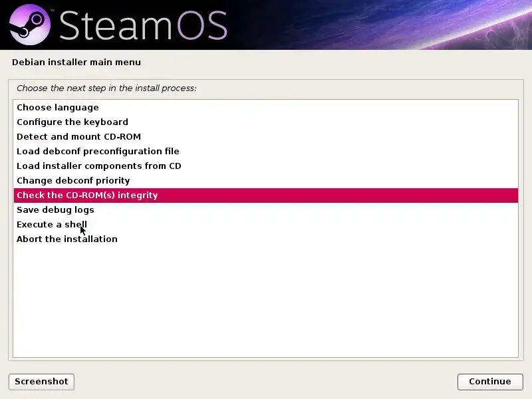
Task: Choose 'Detect and mount CD-ROM'
Action: [265, 137]
